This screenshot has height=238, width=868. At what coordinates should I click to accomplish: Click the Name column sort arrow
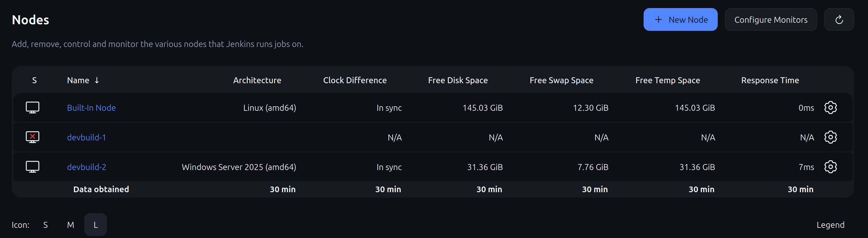[97, 80]
